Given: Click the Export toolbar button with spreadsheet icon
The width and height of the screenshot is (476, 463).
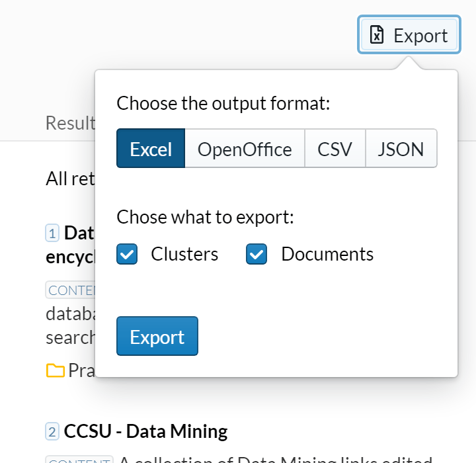Looking at the screenshot, I should pos(409,34).
